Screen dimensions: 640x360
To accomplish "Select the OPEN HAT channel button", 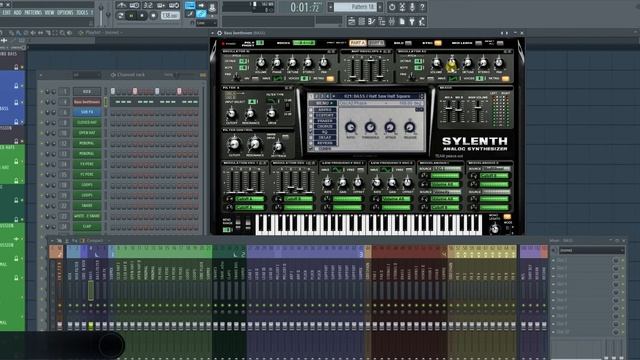I will [87, 133].
